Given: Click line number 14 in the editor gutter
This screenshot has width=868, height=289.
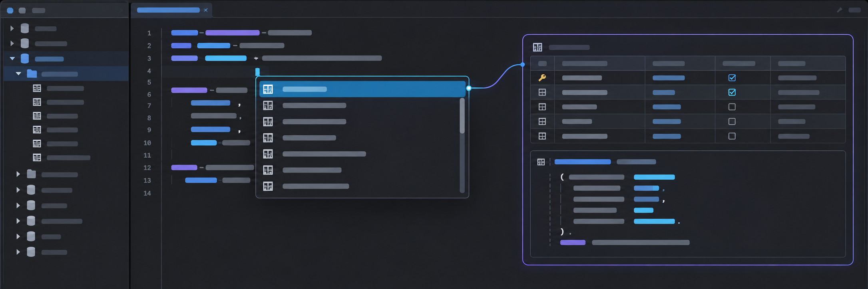Looking at the screenshot, I should pyautogui.click(x=147, y=193).
